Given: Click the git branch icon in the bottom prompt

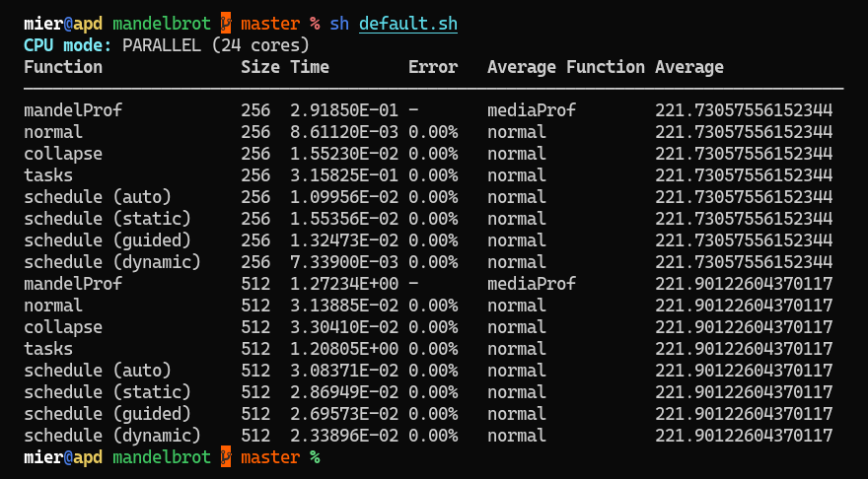Looking at the screenshot, I should click(226, 456).
